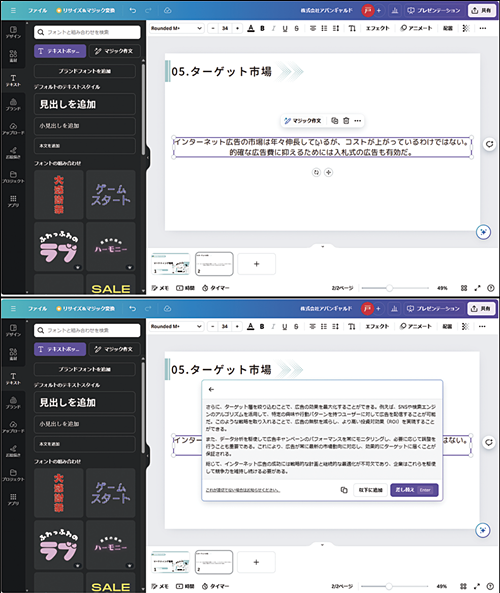Click back arrow in Magic Write popup
The image size is (500, 593).
click(211, 389)
